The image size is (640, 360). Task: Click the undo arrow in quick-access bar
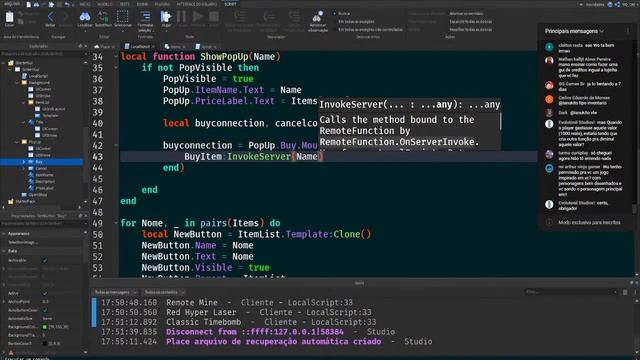[x=67, y=4]
